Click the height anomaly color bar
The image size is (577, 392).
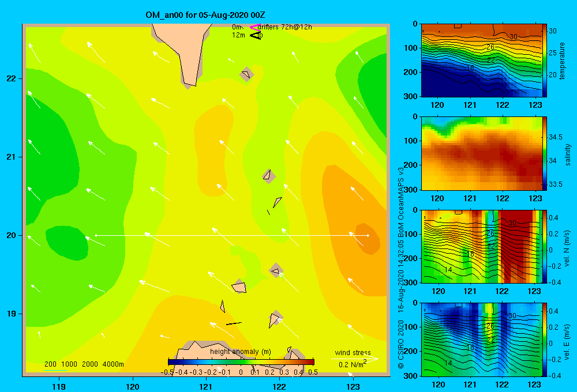(241, 362)
